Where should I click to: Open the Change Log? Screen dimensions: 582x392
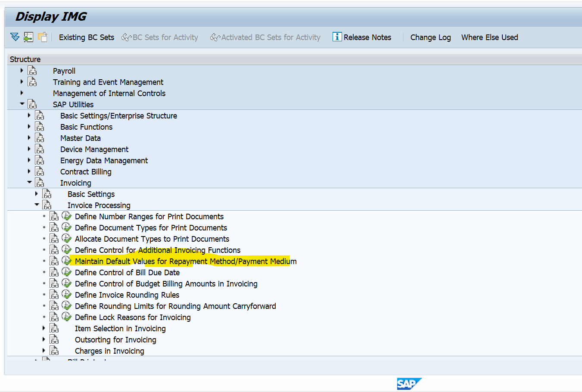coord(431,37)
